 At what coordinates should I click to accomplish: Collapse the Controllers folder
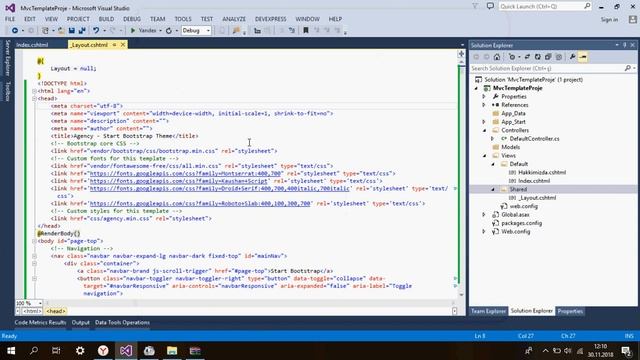pyautogui.click(x=484, y=131)
